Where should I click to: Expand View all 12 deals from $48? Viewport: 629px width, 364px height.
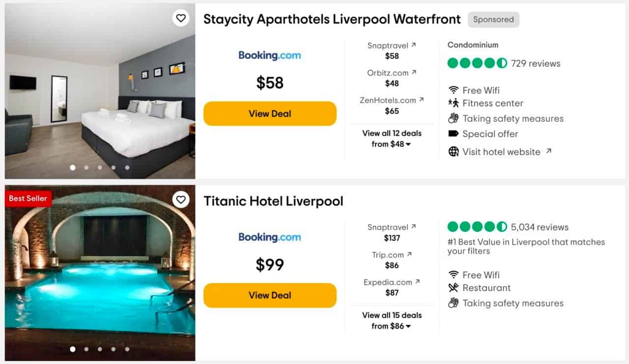pos(392,139)
